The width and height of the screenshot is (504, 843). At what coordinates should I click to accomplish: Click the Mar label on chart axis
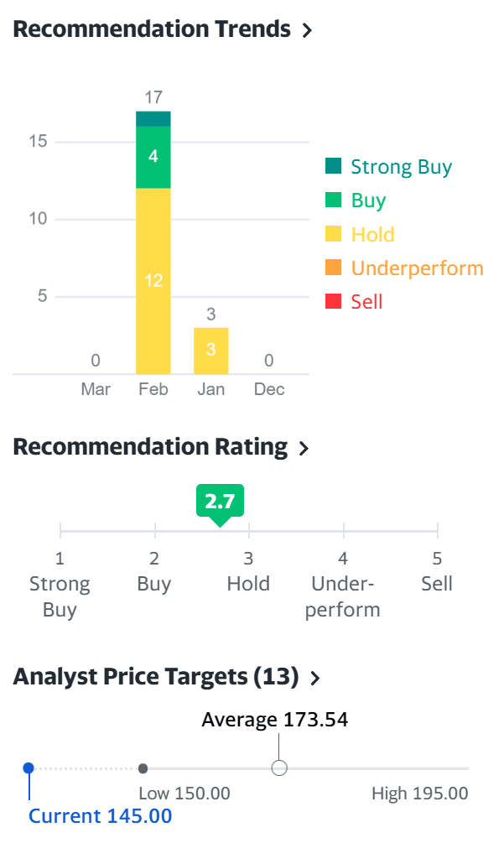96,389
